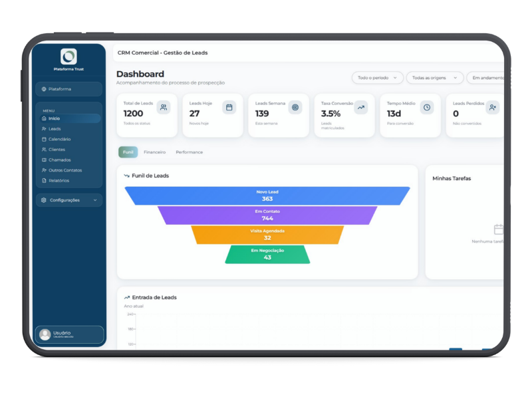Click the Dashboard heading
Viewport: 532px width, 399px height.
click(x=140, y=74)
